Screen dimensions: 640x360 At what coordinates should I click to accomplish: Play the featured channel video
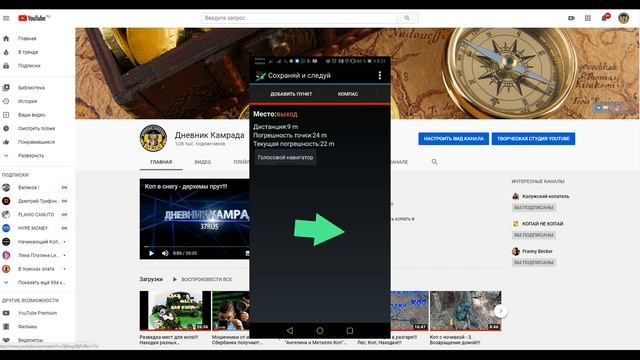151,253
